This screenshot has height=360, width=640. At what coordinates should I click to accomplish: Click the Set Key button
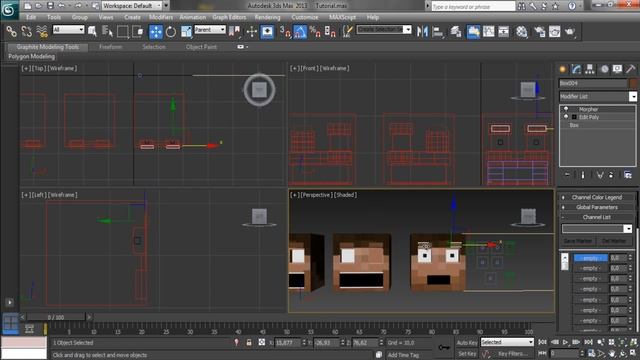[x=467, y=353]
